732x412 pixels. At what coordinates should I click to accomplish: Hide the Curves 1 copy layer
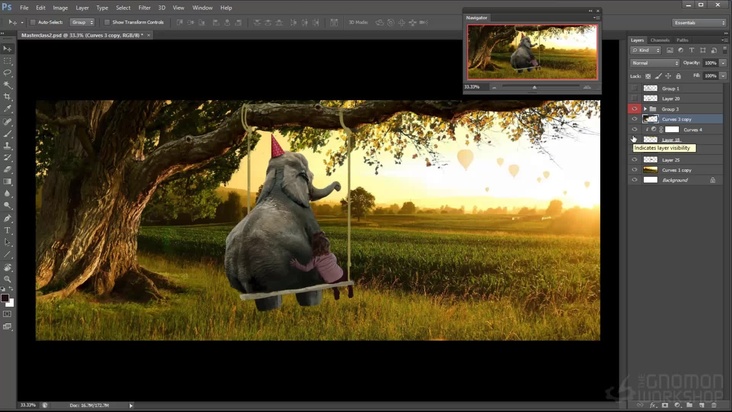pyautogui.click(x=634, y=170)
